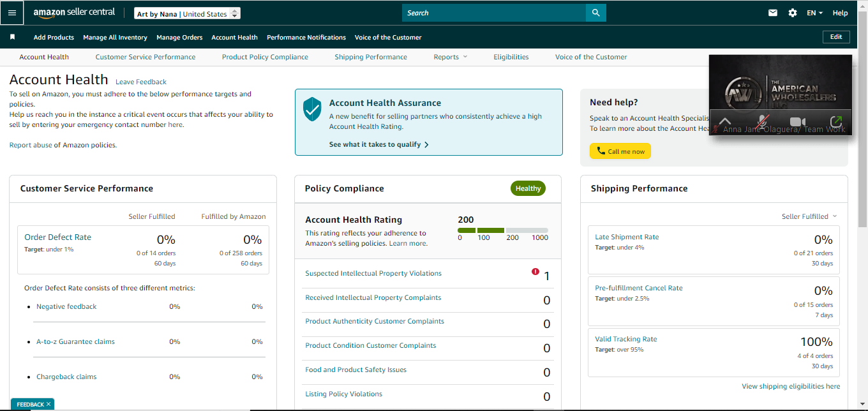Open the EN language dropdown
868x411 pixels.
[x=814, y=13]
